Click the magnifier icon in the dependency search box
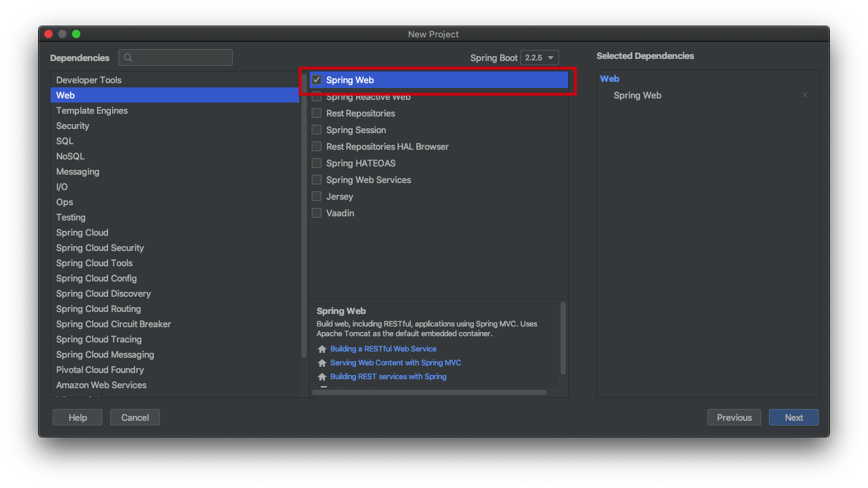This screenshot has width=868, height=488. (128, 58)
